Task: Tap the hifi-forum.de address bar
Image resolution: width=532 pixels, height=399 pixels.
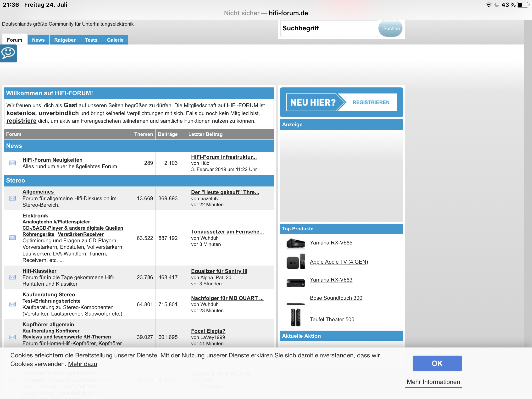Action: (266, 13)
